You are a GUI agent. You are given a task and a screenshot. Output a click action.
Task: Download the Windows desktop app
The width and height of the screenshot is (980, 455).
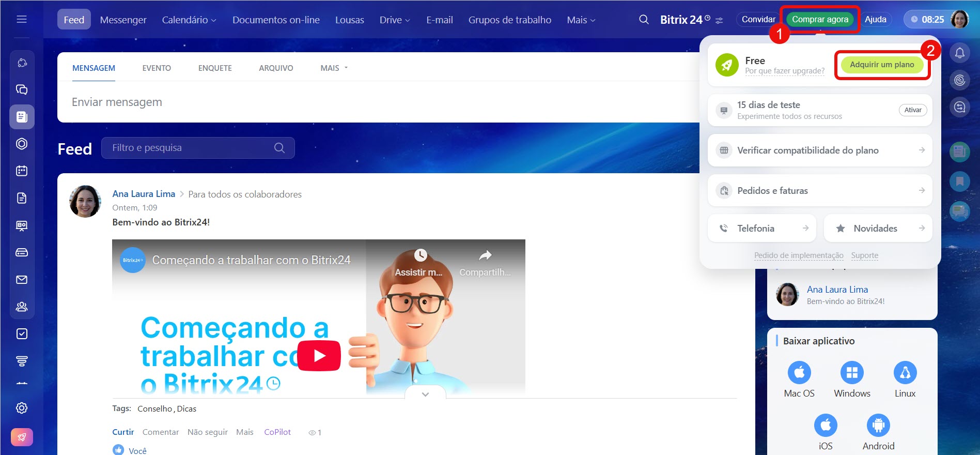tap(852, 373)
